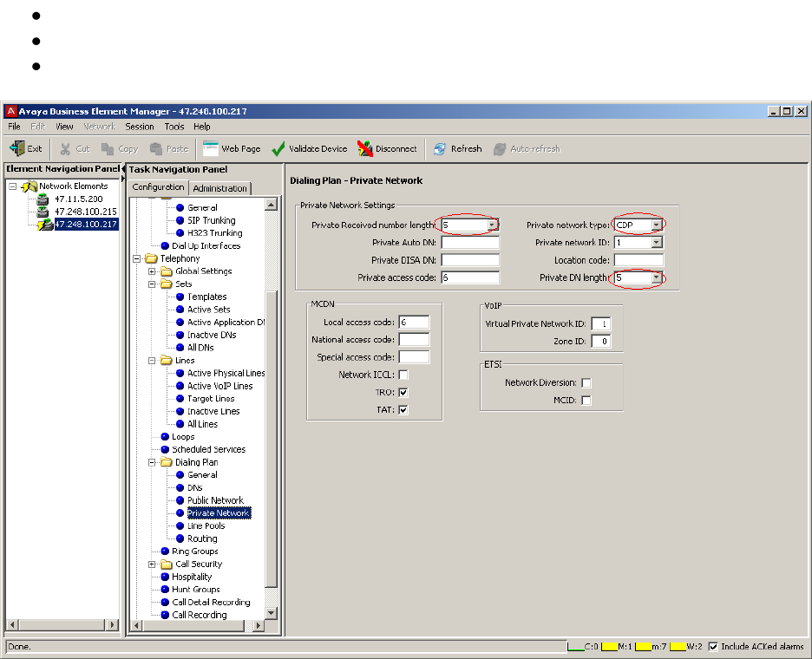This screenshot has width=812, height=659.
Task: Enable the Network ICCL checkbox
Action: [403, 375]
